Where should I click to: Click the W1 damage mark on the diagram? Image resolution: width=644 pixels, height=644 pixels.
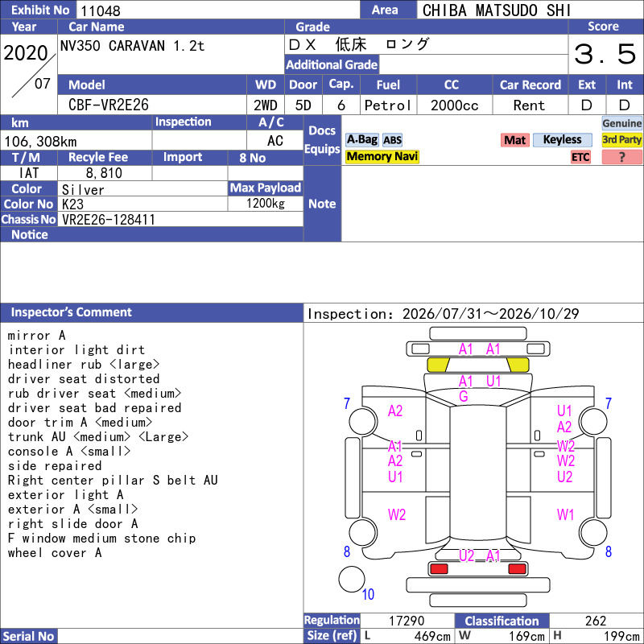point(565,514)
